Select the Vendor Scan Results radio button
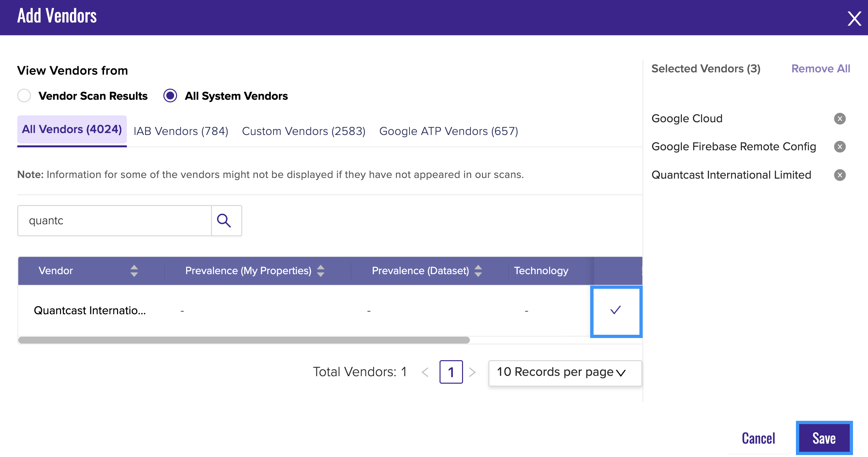 coord(24,96)
